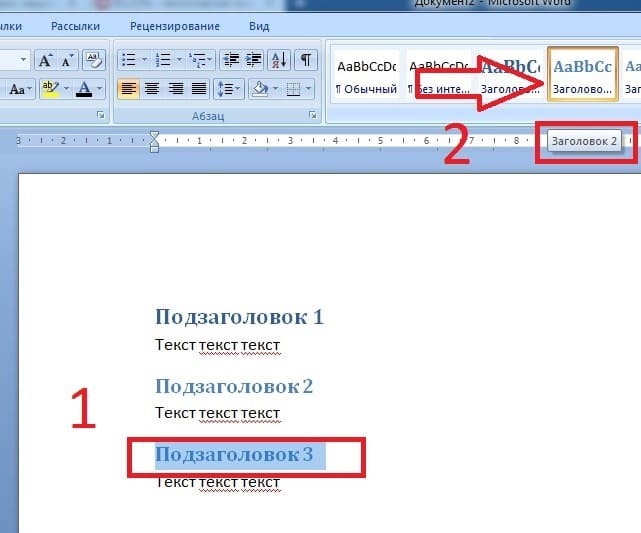Switch to the Рецензирование tab
This screenshot has height=533, width=641.
(x=175, y=26)
